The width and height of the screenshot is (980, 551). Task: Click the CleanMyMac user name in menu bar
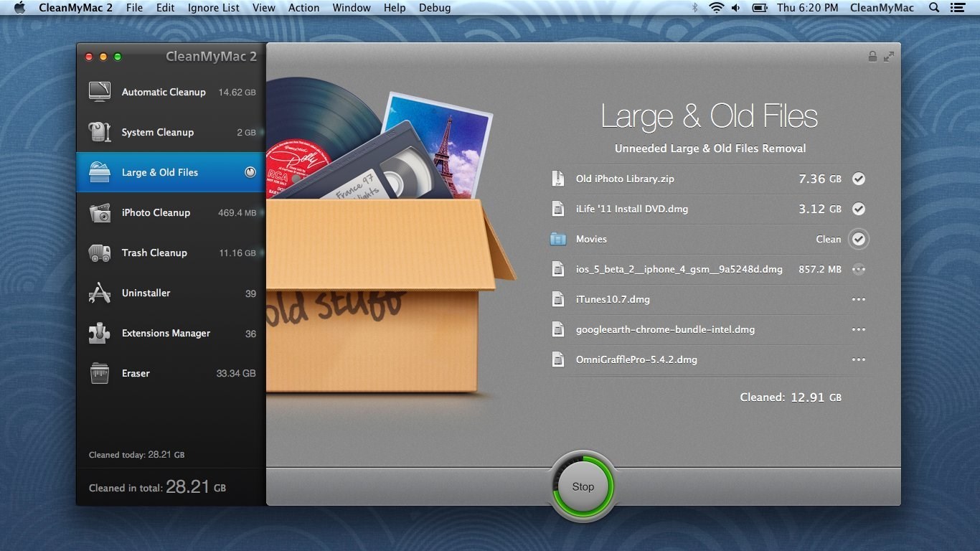coord(882,8)
